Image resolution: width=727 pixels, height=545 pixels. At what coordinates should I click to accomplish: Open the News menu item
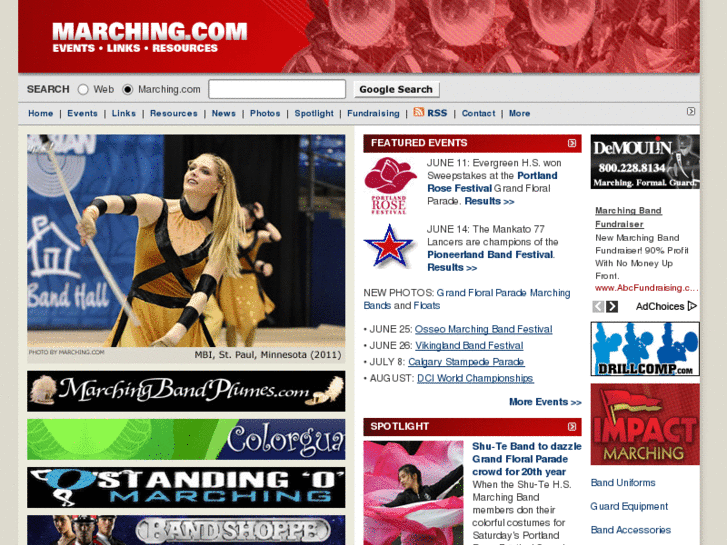click(x=223, y=113)
